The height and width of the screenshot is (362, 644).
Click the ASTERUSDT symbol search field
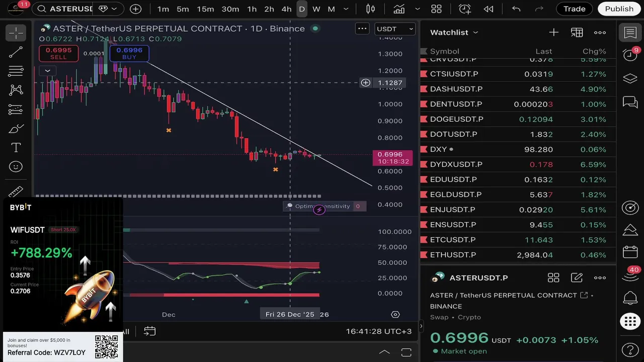point(64,9)
